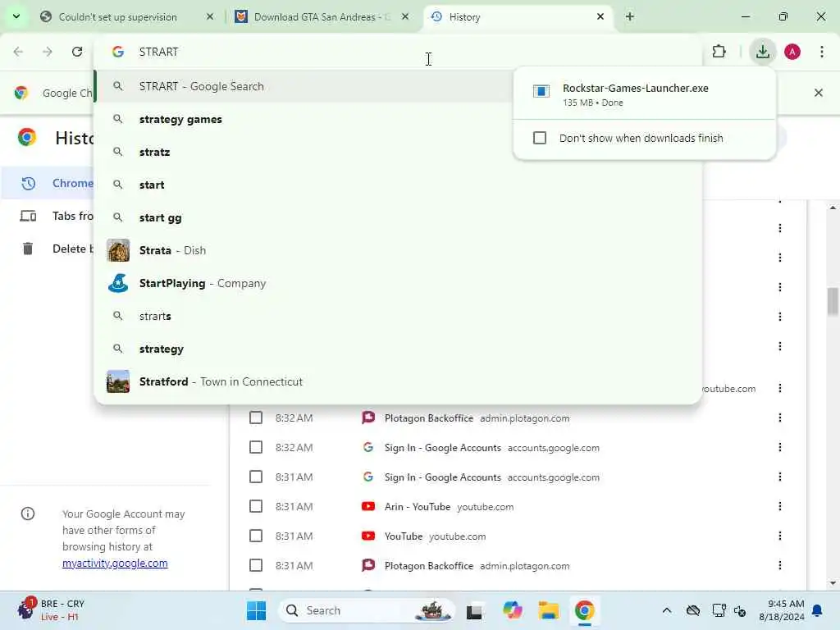Reload the current page
Screen dimensions: 840x630
pos(77,52)
